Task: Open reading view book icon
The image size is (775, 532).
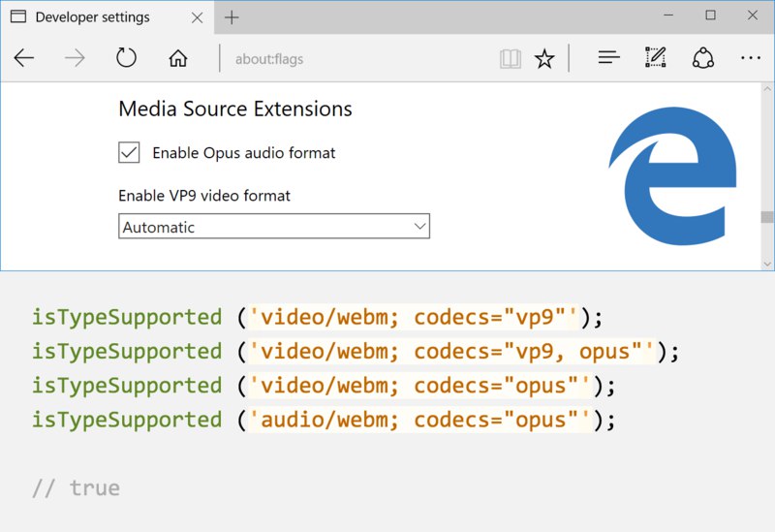Action: tap(511, 59)
